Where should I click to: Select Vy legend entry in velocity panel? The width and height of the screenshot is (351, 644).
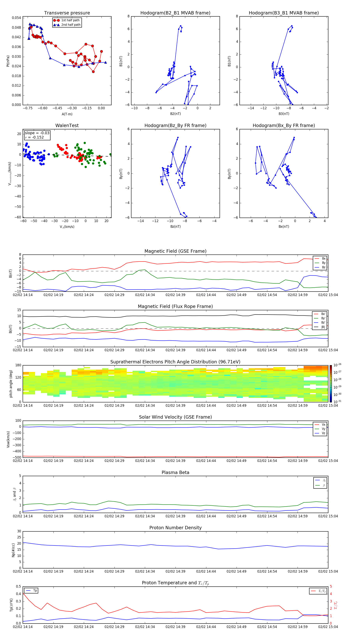[320, 429]
